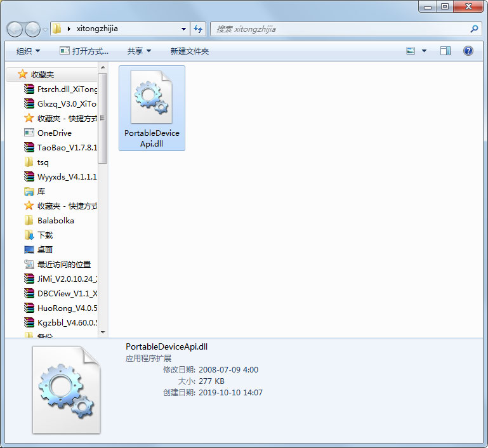The height and width of the screenshot is (448, 488).
Task: Click the 新建文件夹 new folder button
Action: pos(189,51)
